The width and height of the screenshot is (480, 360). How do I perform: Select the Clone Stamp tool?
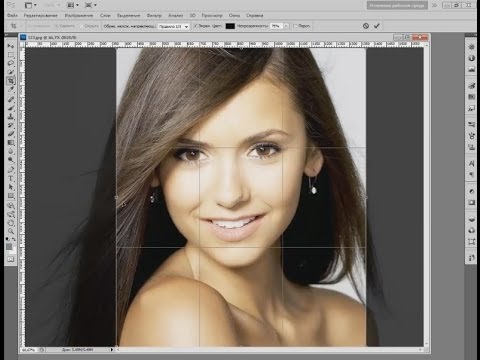click(11, 116)
